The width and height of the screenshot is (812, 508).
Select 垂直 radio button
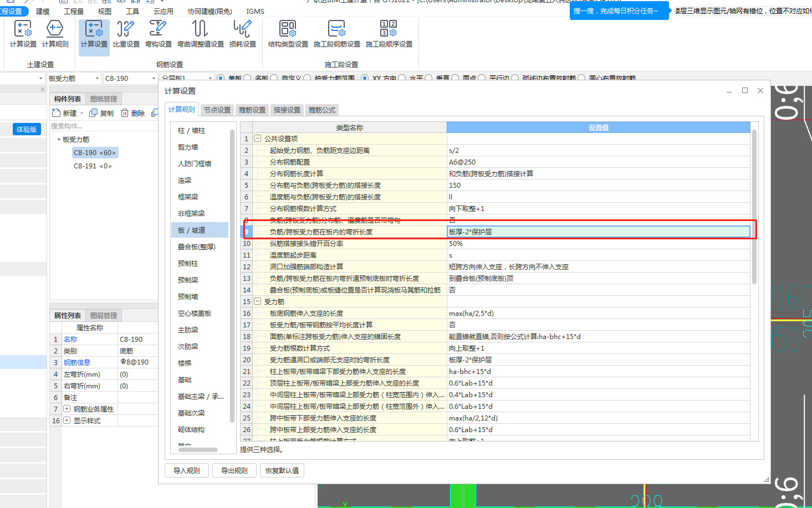(428, 78)
